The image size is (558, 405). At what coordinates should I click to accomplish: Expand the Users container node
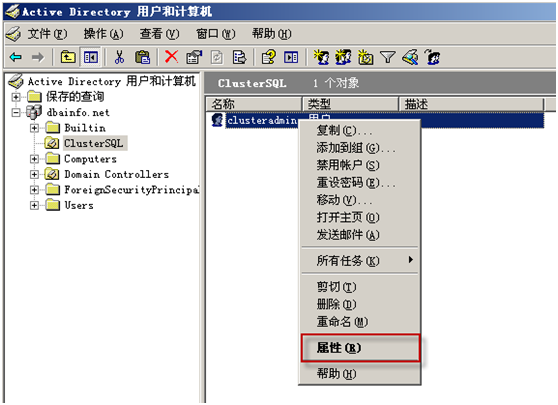pos(34,205)
